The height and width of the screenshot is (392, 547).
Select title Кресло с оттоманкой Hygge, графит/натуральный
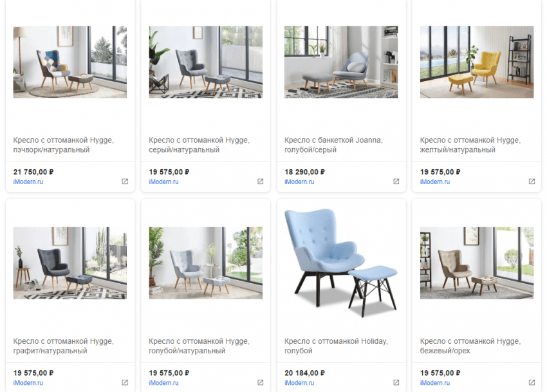(x=64, y=346)
